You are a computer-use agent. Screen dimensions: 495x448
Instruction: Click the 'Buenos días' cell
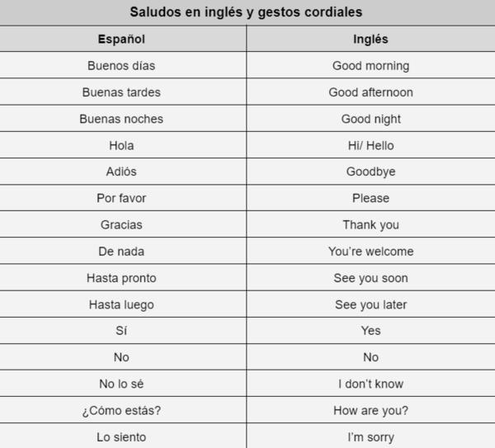pos(123,65)
